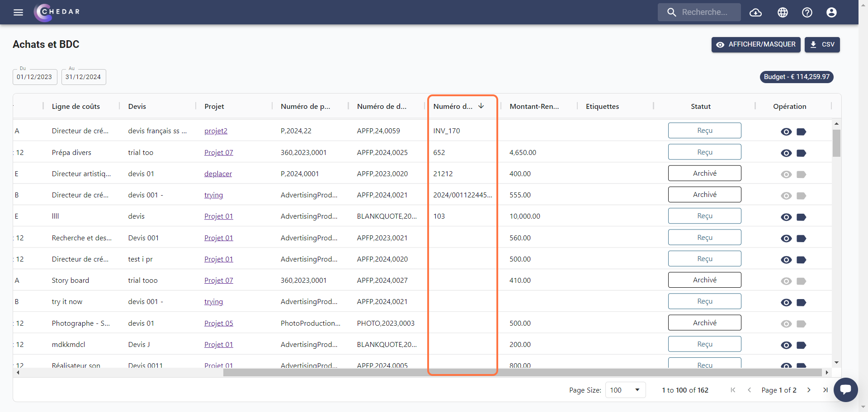Click the horizontal scroll left arrow
This screenshot has width=868, height=412.
pos(18,373)
